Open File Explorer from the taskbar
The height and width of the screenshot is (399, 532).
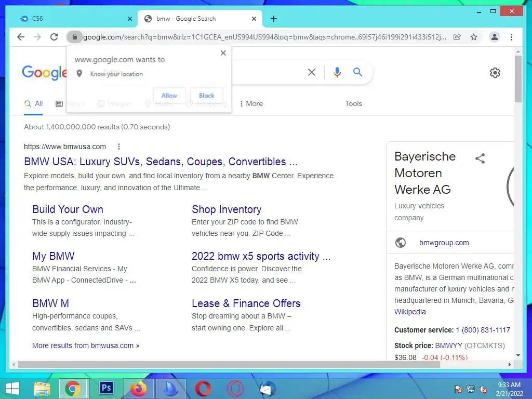click(x=42, y=389)
